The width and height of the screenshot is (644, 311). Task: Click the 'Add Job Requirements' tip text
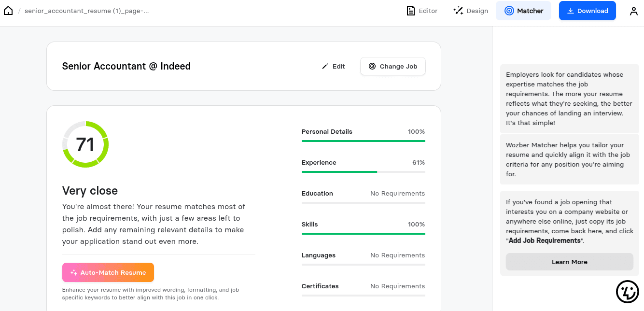545,240
